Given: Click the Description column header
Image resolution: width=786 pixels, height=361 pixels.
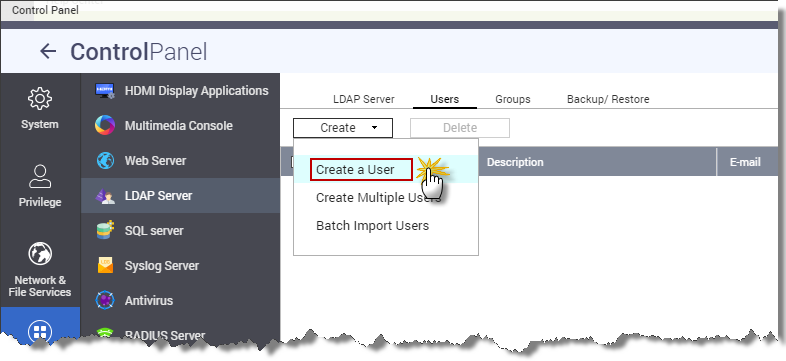Looking at the screenshot, I should tap(515, 162).
